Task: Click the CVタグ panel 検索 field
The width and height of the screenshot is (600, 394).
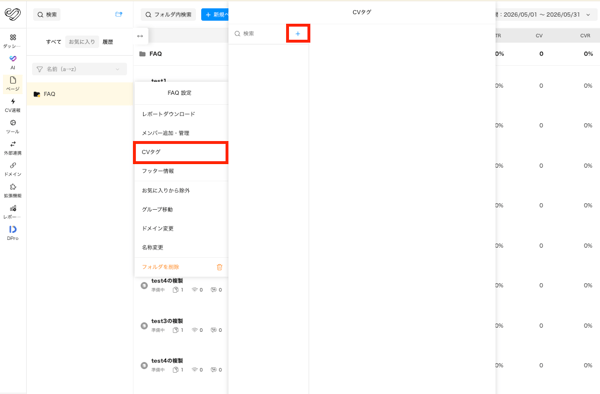Action: coord(258,34)
